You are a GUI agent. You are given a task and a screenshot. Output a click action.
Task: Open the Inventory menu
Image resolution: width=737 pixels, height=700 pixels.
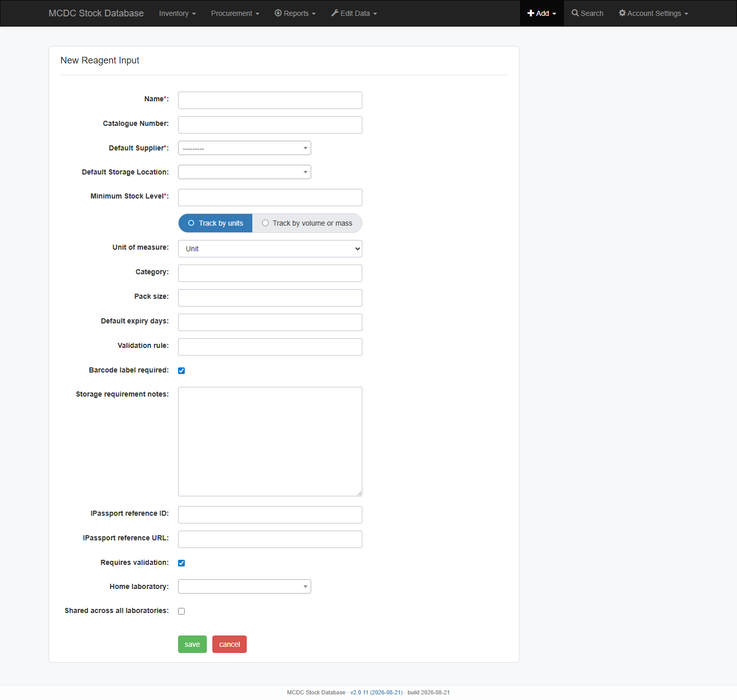tap(178, 13)
